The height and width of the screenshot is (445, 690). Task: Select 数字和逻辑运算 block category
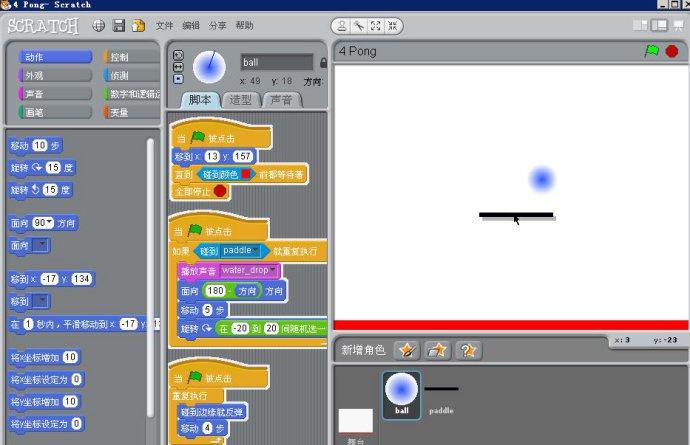coord(131,94)
